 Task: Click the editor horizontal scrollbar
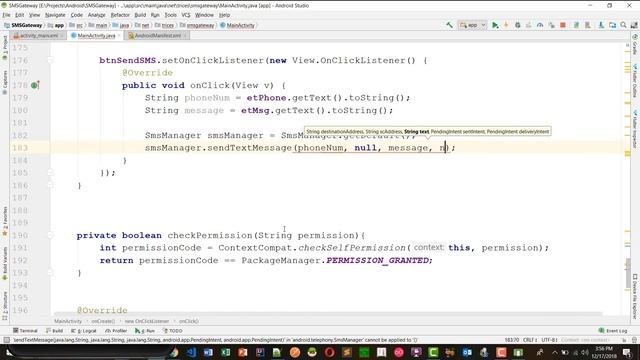(x=328, y=314)
